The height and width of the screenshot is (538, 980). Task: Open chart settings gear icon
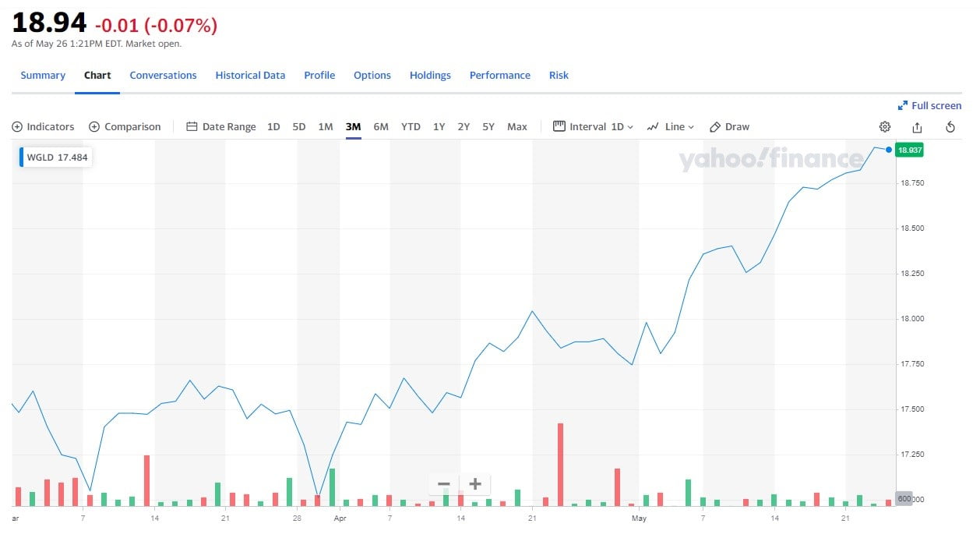click(x=884, y=127)
